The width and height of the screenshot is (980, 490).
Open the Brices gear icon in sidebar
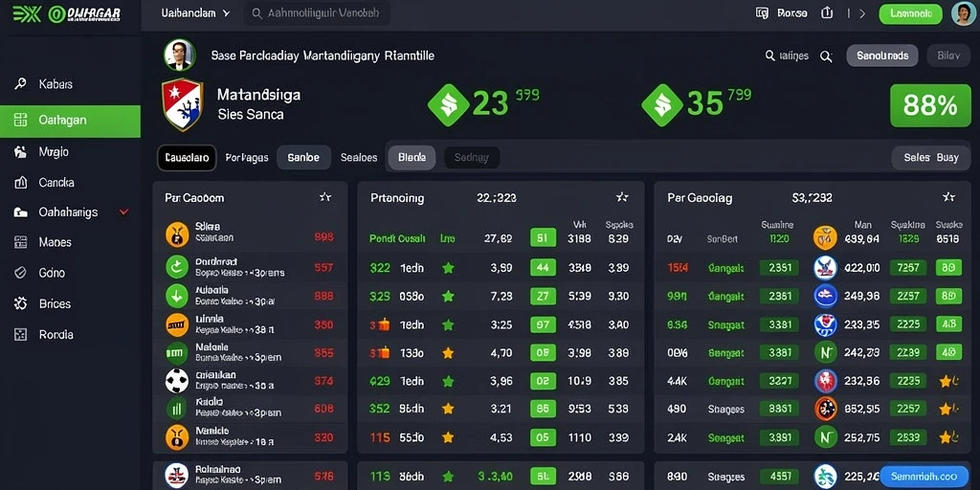point(21,303)
